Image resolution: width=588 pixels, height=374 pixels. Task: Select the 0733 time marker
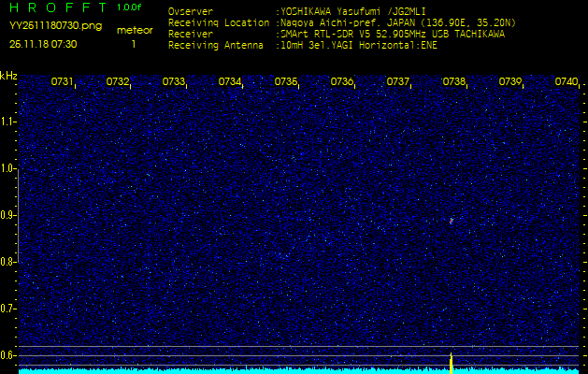pyautogui.click(x=174, y=82)
